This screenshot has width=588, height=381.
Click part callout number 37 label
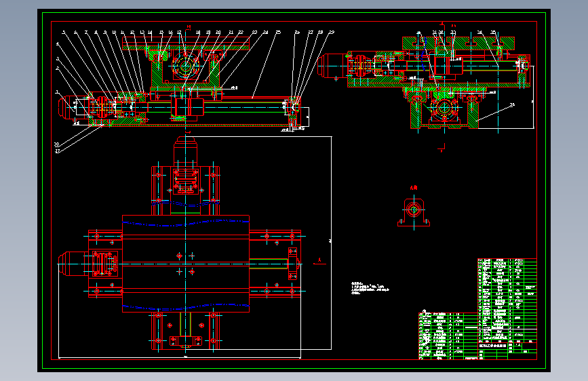(58, 151)
